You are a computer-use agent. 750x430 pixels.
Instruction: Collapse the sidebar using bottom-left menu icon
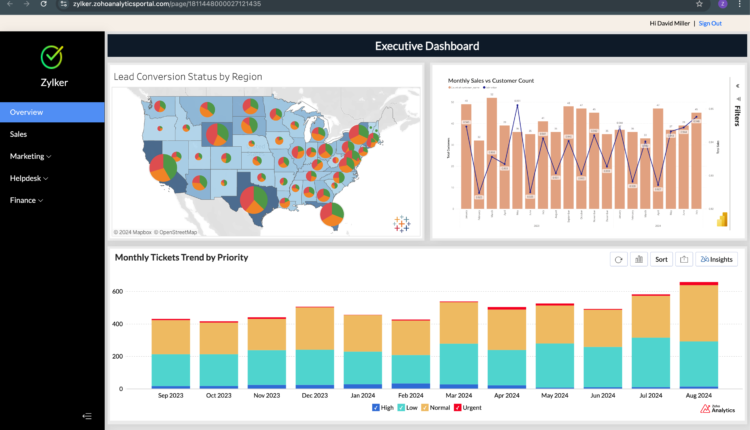click(x=87, y=416)
